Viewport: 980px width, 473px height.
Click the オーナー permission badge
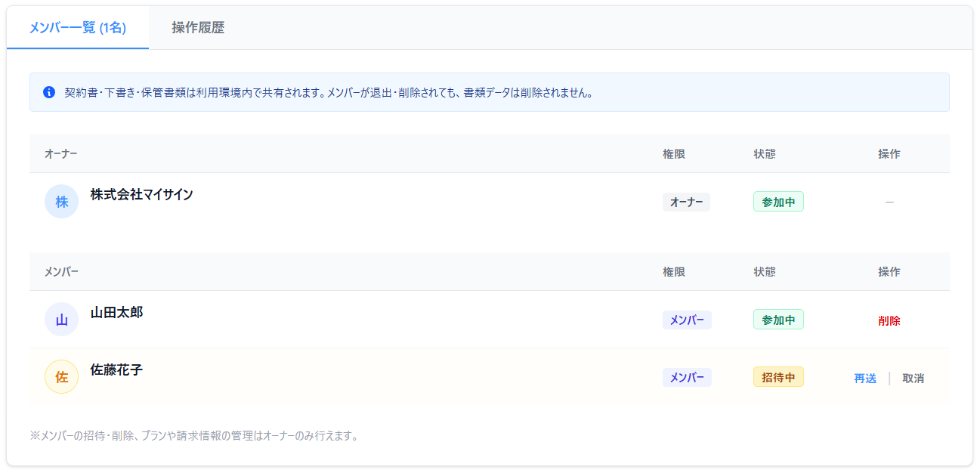(x=686, y=202)
